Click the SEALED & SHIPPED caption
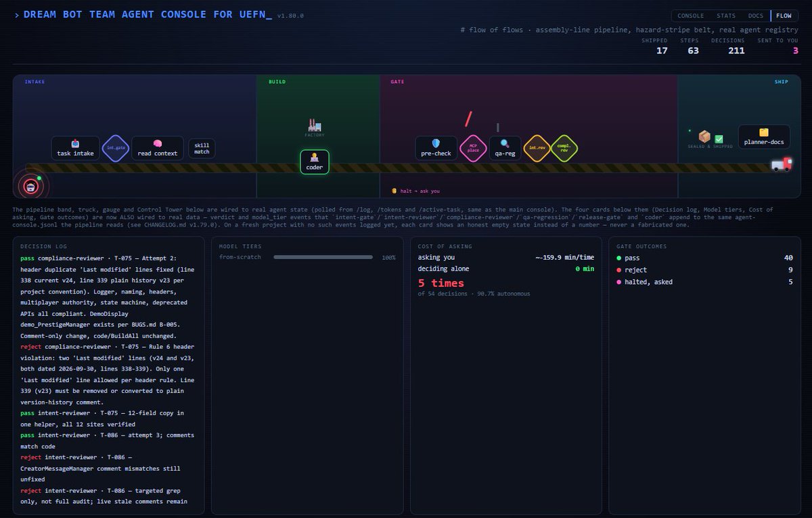812x518 pixels. [710, 147]
